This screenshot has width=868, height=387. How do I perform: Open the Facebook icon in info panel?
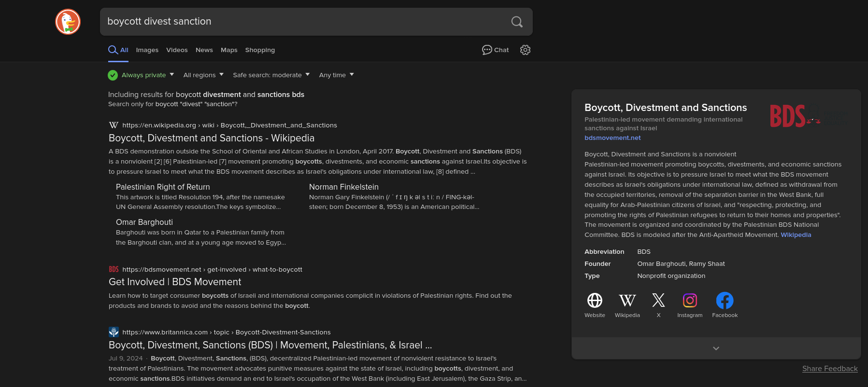coord(725,300)
